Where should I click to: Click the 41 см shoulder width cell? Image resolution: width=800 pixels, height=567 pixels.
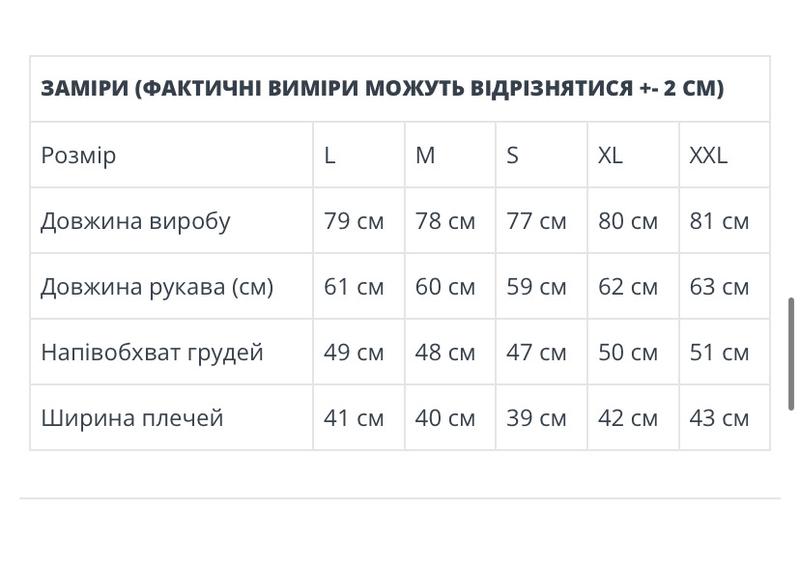[x=354, y=417]
